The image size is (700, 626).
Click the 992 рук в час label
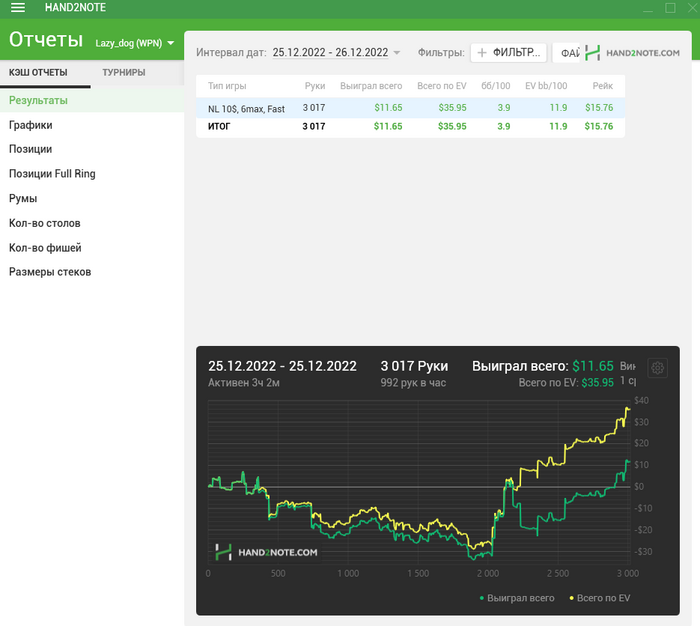coord(413,383)
